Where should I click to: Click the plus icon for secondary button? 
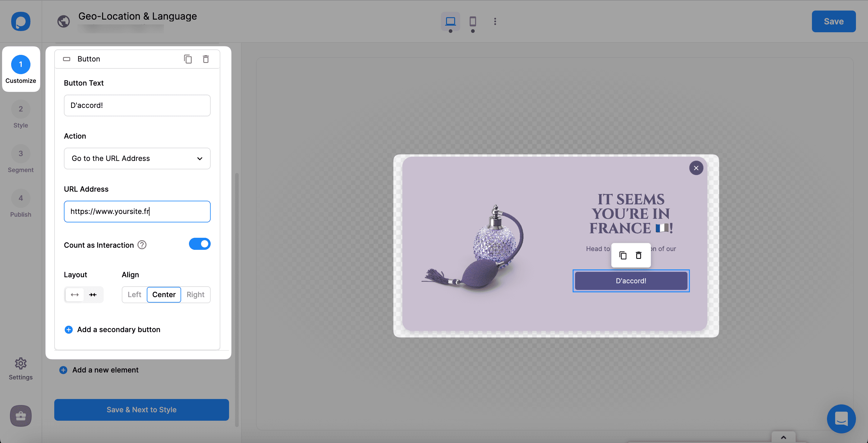pyautogui.click(x=68, y=329)
